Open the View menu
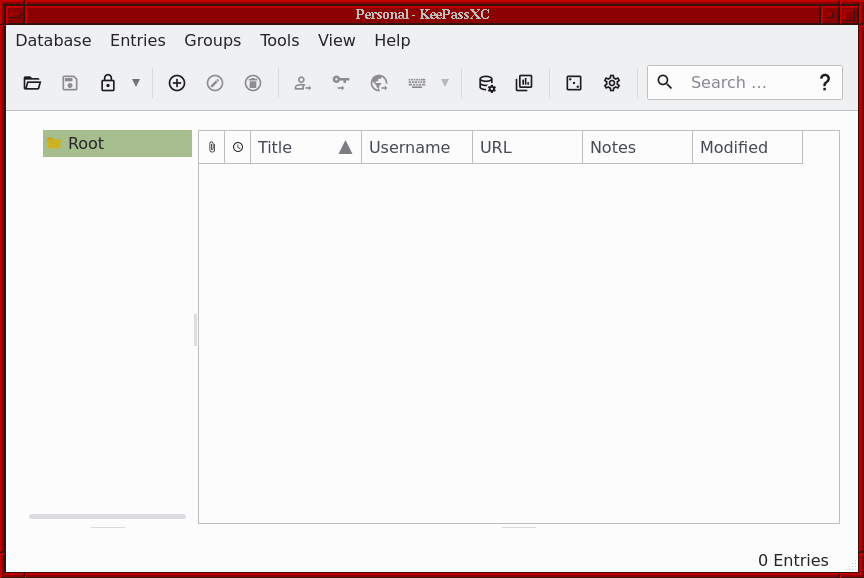 pyautogui.click(x=337, y=41)
